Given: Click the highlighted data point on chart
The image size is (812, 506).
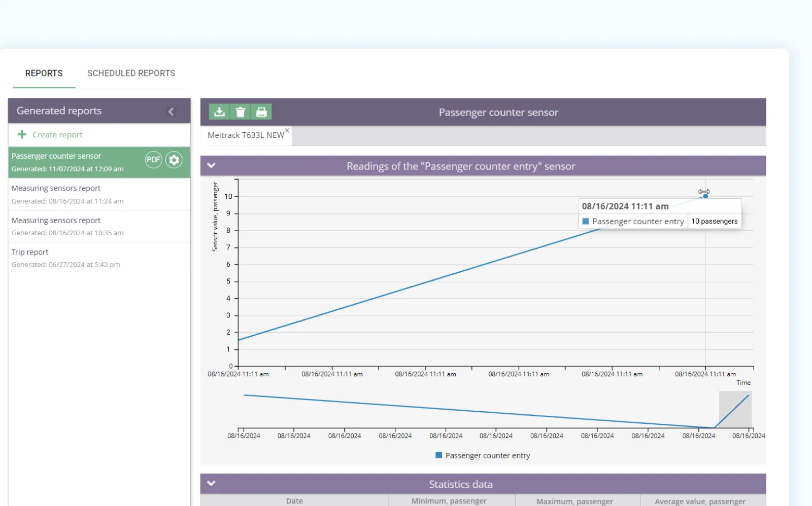Looking at the screenshot, I should pyautogui.click(x=705, y=196).
